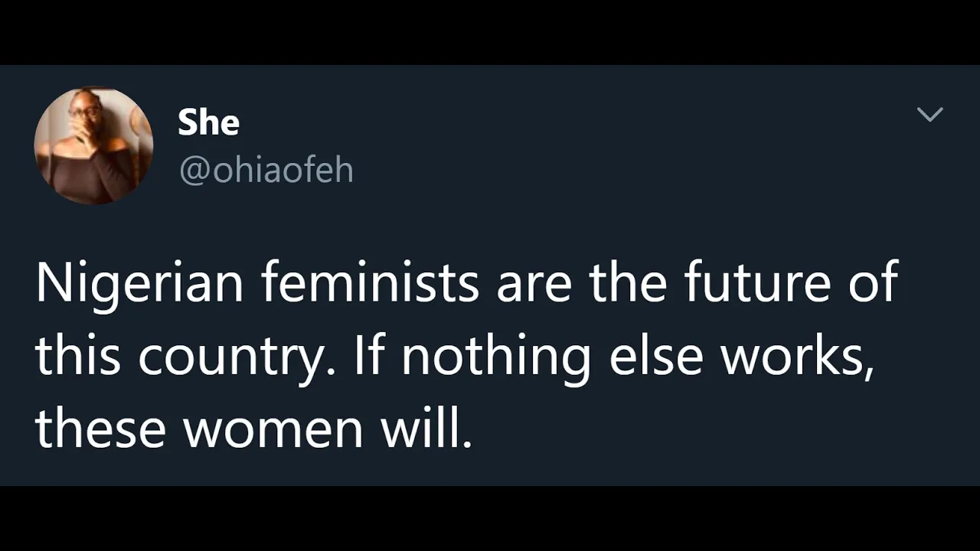Click the black letterbox bar above the tweet
The image size is (980, 551).
click(x=490, y=32)
